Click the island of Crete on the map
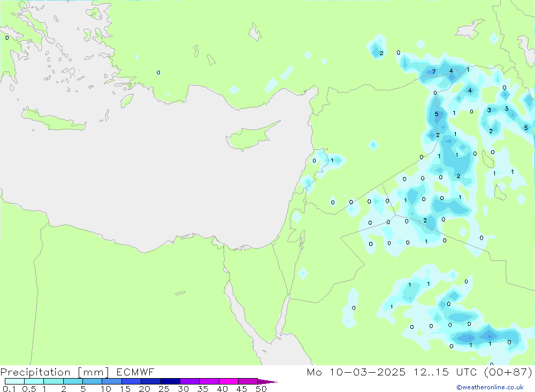Screen dimensions: 535x392 pos(54,120)
